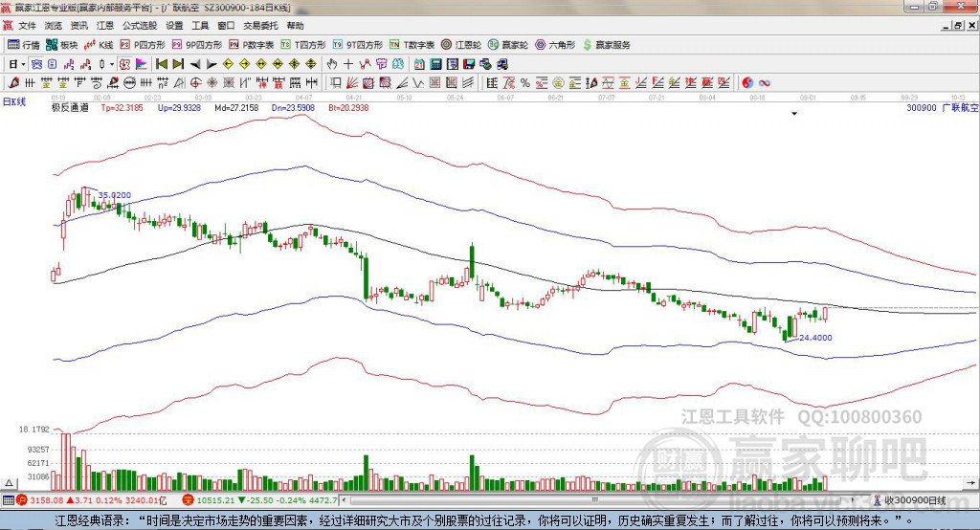Click the black left arrow icon

tap(195, 64)
